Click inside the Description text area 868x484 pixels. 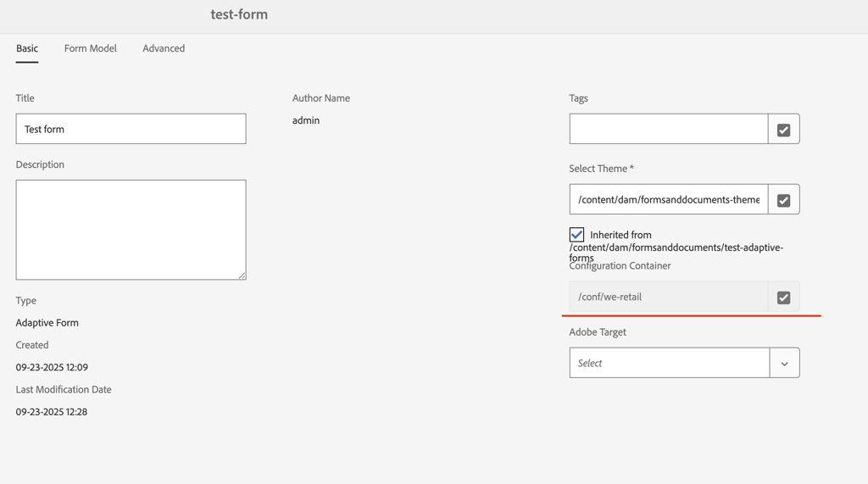point(131,229)
